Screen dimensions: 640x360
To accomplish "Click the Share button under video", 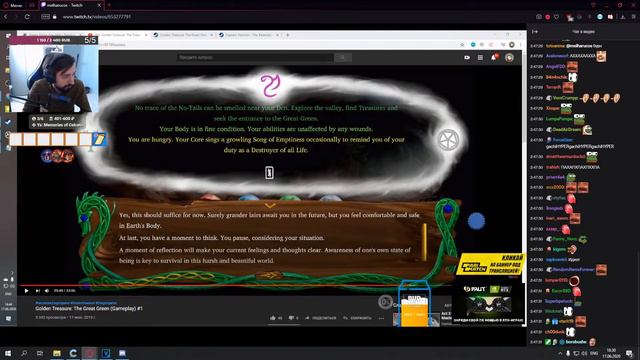I will click(x=321, y=318).
